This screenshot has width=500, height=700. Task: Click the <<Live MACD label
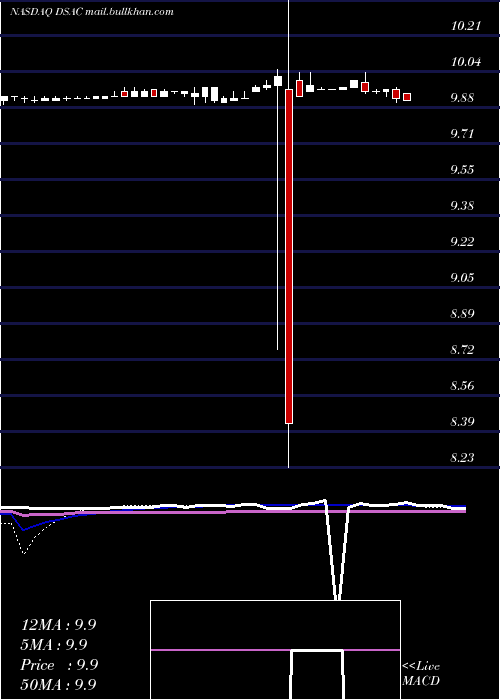click(x=421, y=673)
